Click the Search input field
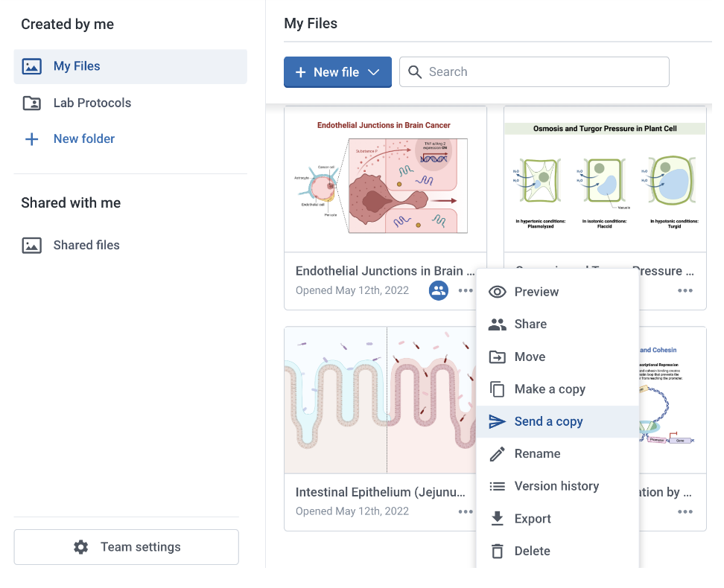Viewport: 724px width, 588px height. 534,72
